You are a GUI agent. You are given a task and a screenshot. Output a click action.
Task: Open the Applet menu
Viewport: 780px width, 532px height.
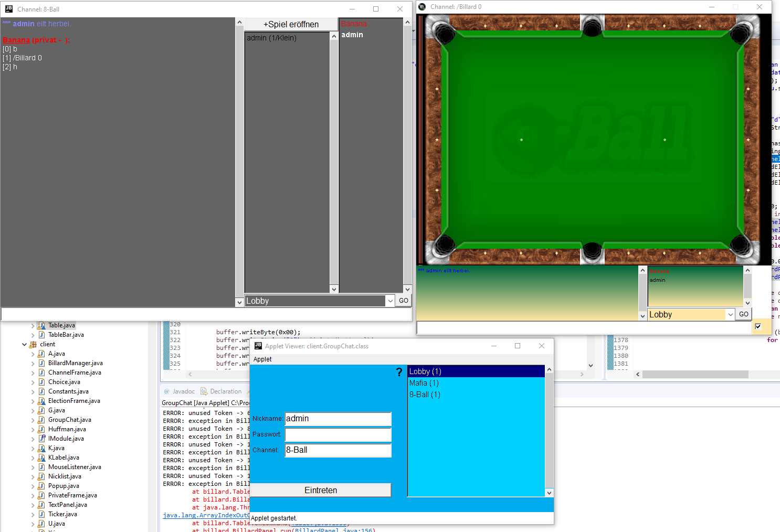pyautogui.click(x=262, y=359)
